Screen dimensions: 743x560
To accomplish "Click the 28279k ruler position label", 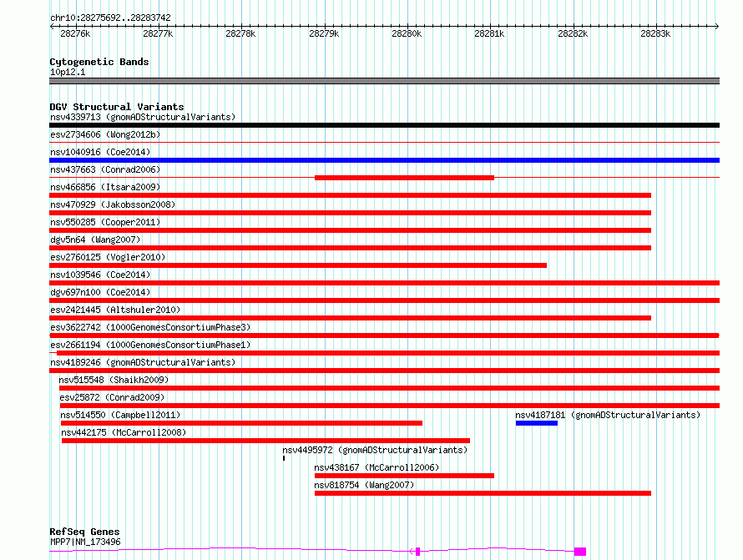I will (x=324, y=33).
